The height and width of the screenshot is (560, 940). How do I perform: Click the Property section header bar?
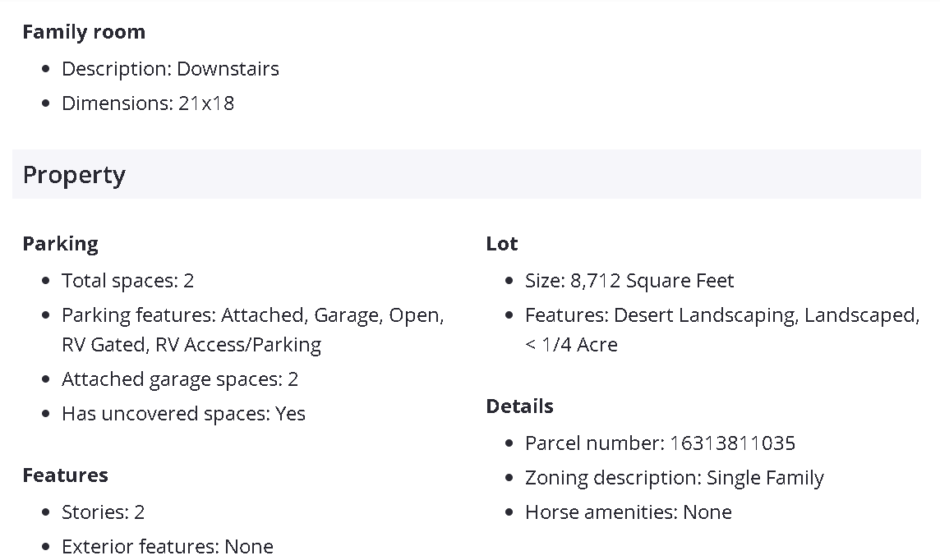[x=466, y=175]
